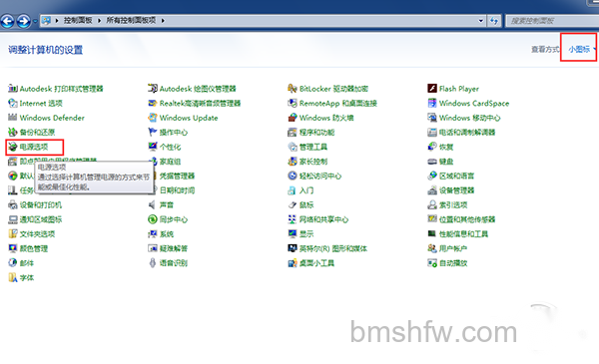Click the refresh button beside address bar
The width and height of the screenshot is (599, 364).
point(494,21)
